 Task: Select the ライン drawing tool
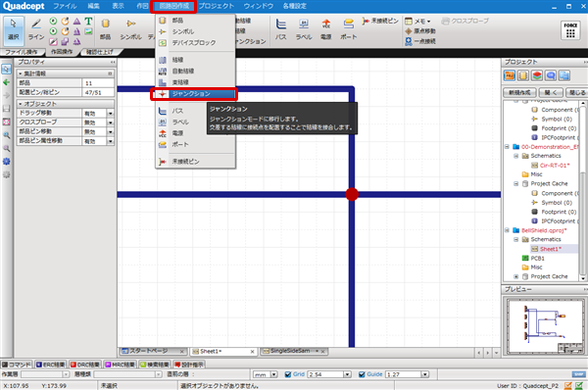pos(36,28)
